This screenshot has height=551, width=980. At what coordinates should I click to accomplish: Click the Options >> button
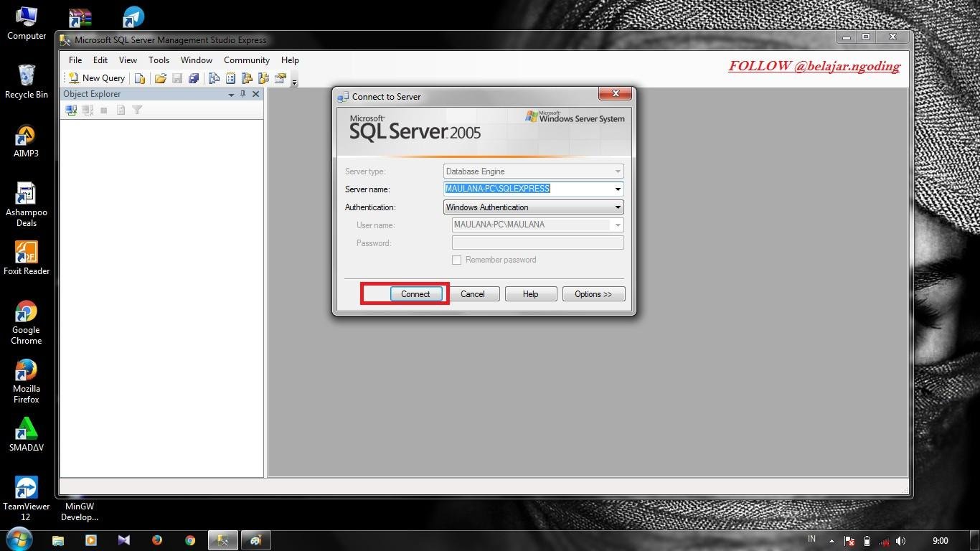pyautogui.click(x=593, y=294)
